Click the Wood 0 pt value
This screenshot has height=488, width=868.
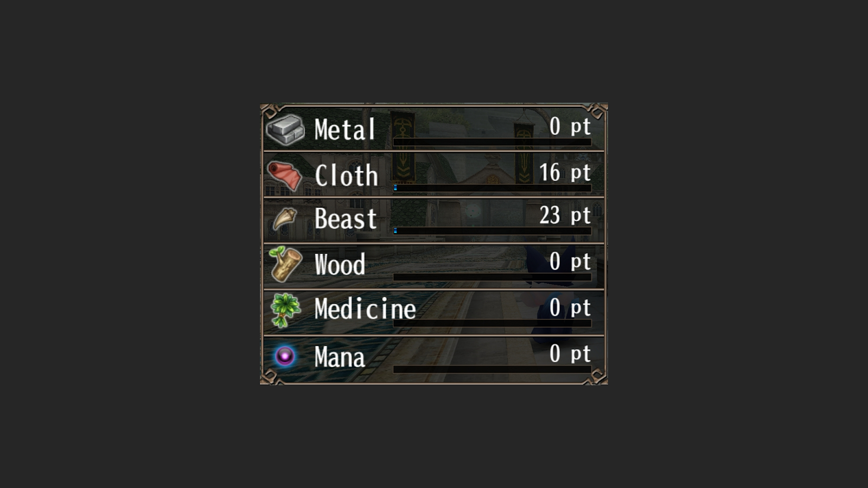[570, 262]
